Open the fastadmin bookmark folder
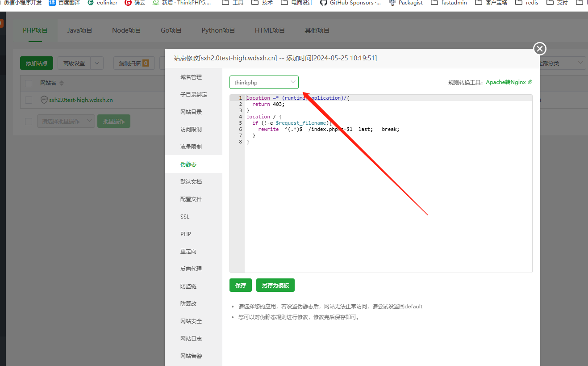 [449, 3]
